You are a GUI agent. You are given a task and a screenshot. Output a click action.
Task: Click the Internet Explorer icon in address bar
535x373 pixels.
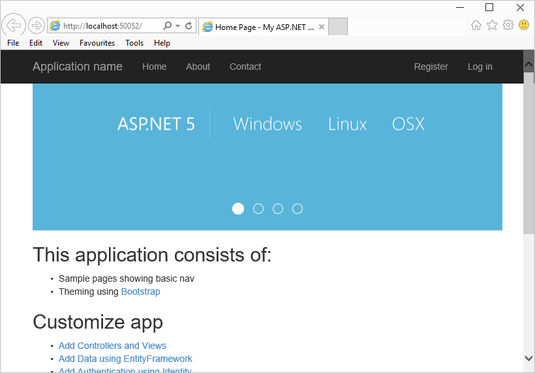[55, 26]
